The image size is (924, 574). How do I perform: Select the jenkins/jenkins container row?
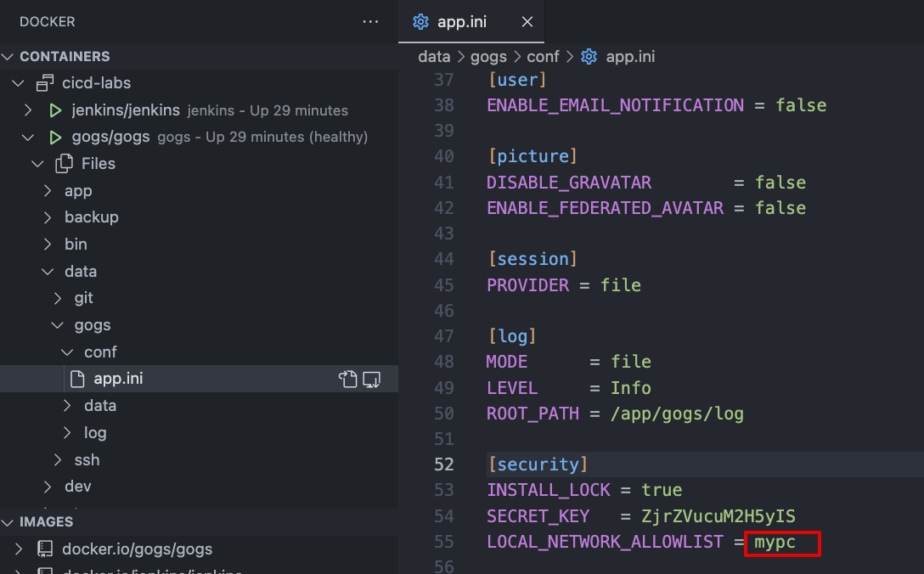coord(200,110)
